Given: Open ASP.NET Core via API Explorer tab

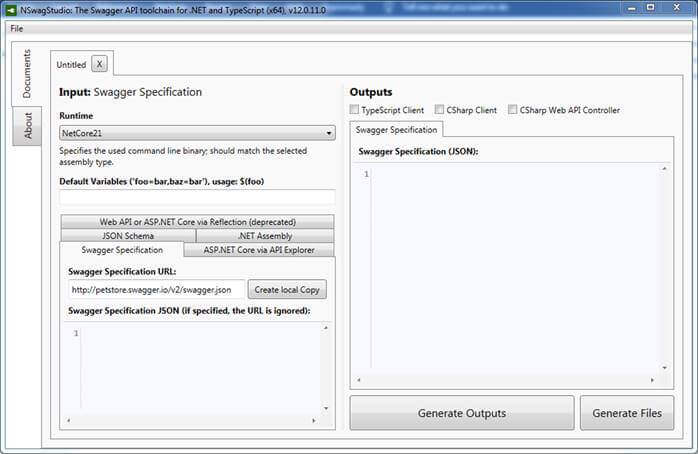Looking at the screenshot, I should (259, 250).
